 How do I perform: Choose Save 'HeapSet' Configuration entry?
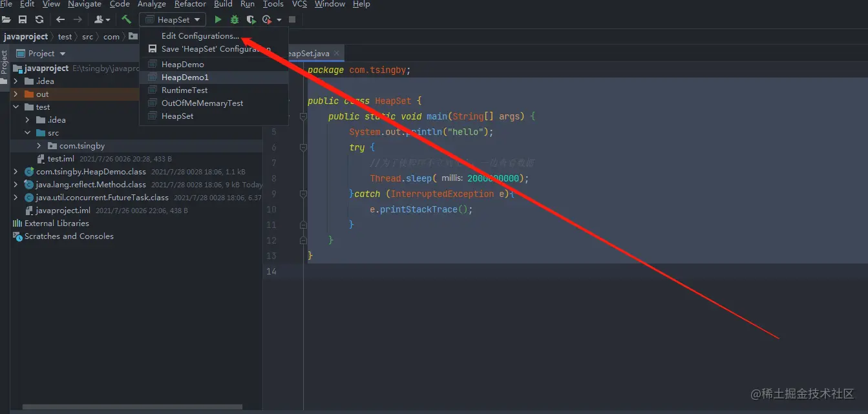point(214,49)
